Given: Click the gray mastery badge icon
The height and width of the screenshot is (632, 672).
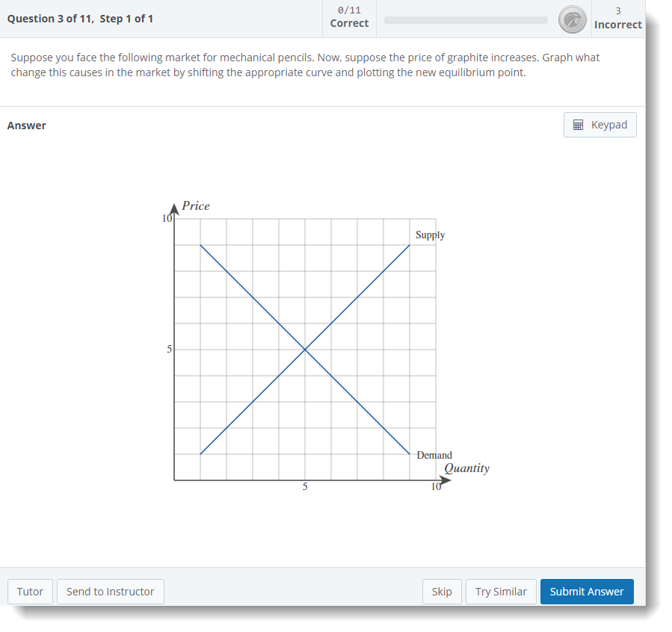Looking at the screenshot, I should tap(572, 19).
